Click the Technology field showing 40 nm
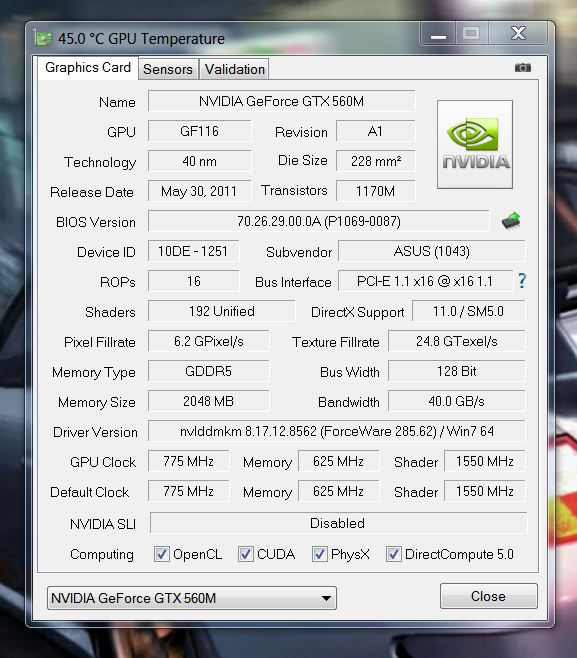Viewport: 577px width, 658px height. pyautogui.click(x=199, y=161)
